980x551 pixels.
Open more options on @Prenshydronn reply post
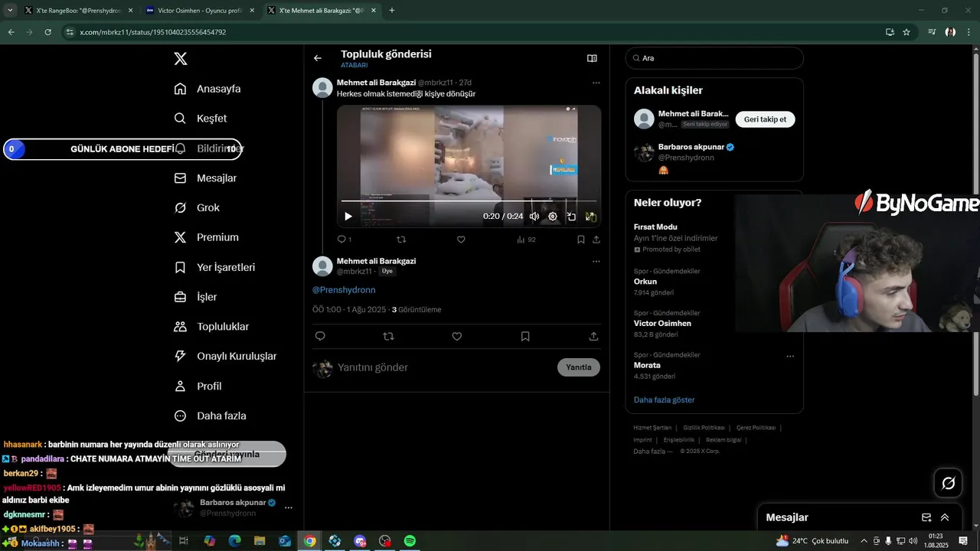(596, 262)
